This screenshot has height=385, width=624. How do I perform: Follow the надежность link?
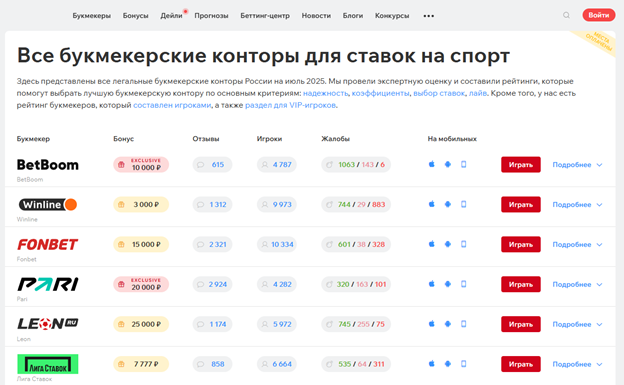[325, 93]
